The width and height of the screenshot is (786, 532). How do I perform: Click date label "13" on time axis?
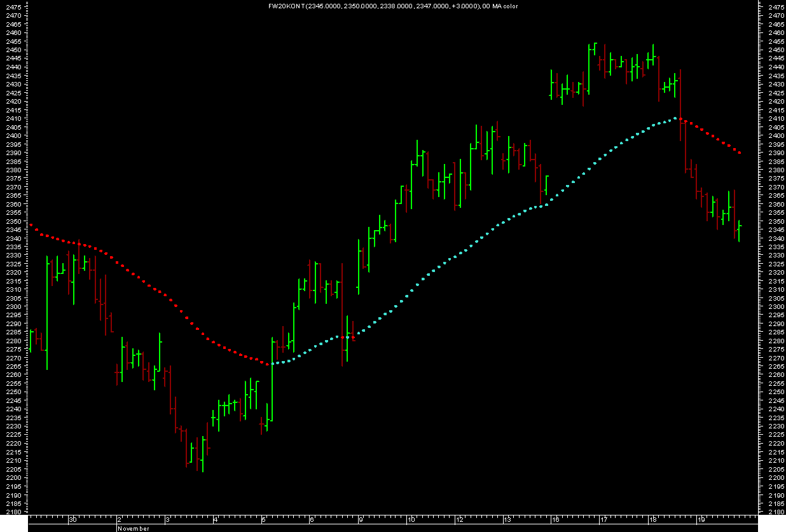click(507, 520)
